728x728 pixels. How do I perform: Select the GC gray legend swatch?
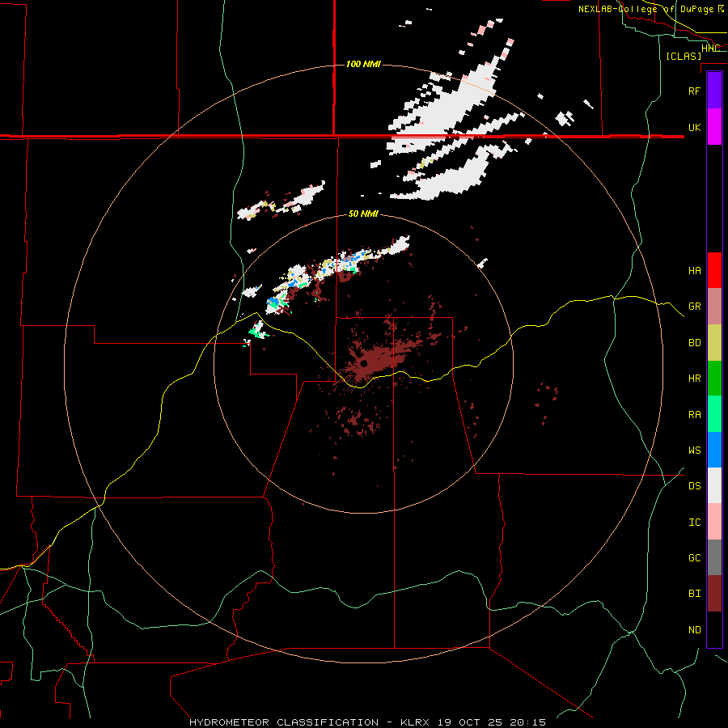714,557
